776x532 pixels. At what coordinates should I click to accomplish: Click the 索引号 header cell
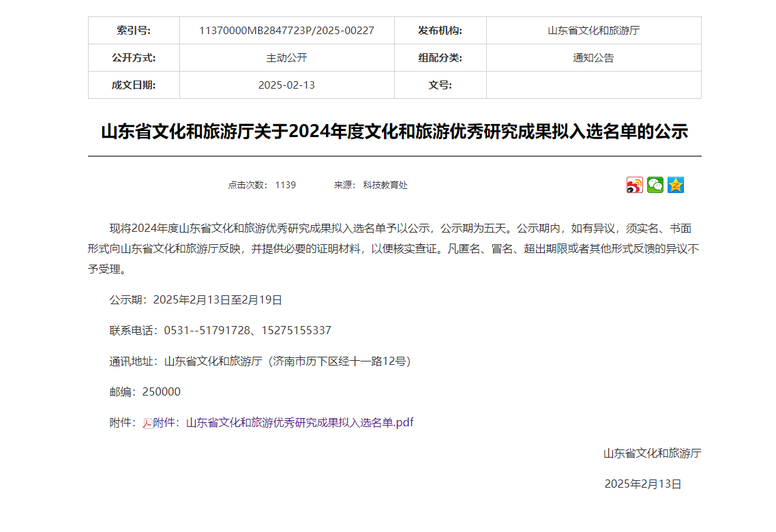point(134,31)
